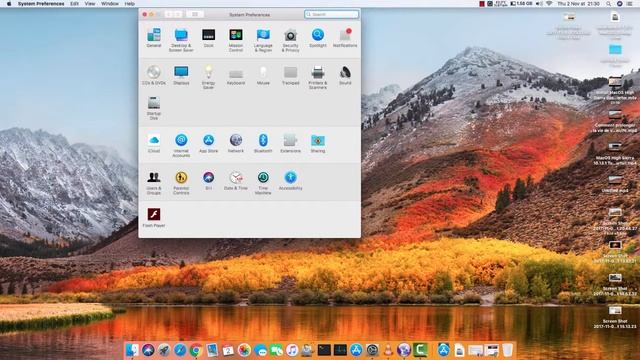Open CDs & DVDs preferences
The image size is (640, 360).
click(154, 75)
